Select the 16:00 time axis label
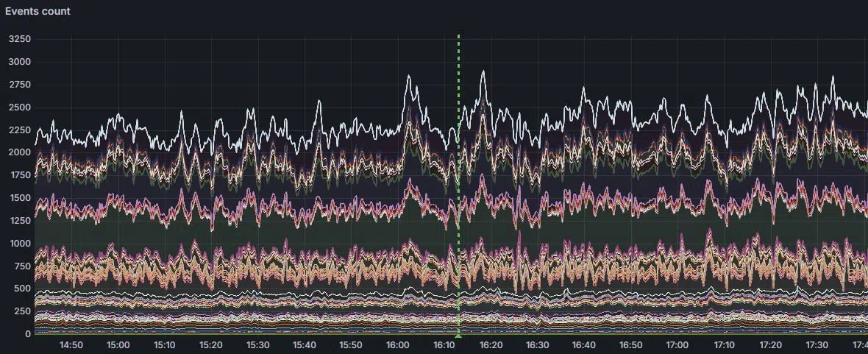The image size is (868, 354). [x=397, y=344]
